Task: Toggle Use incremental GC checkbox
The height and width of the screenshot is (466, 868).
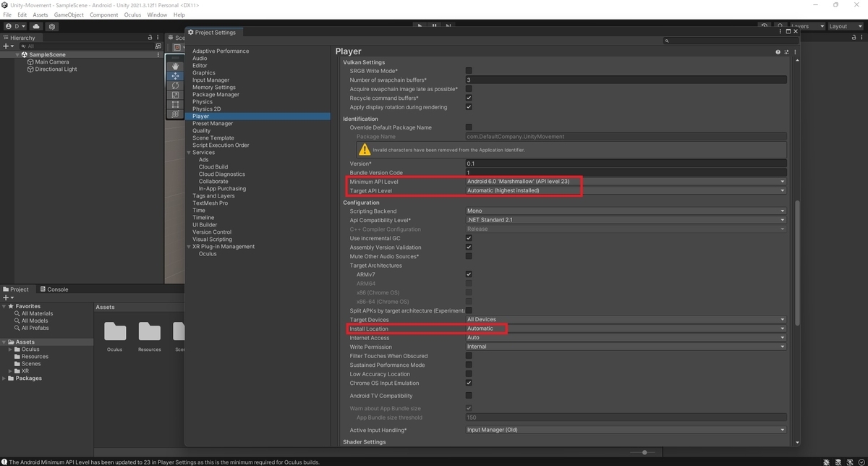Action: 469,238
